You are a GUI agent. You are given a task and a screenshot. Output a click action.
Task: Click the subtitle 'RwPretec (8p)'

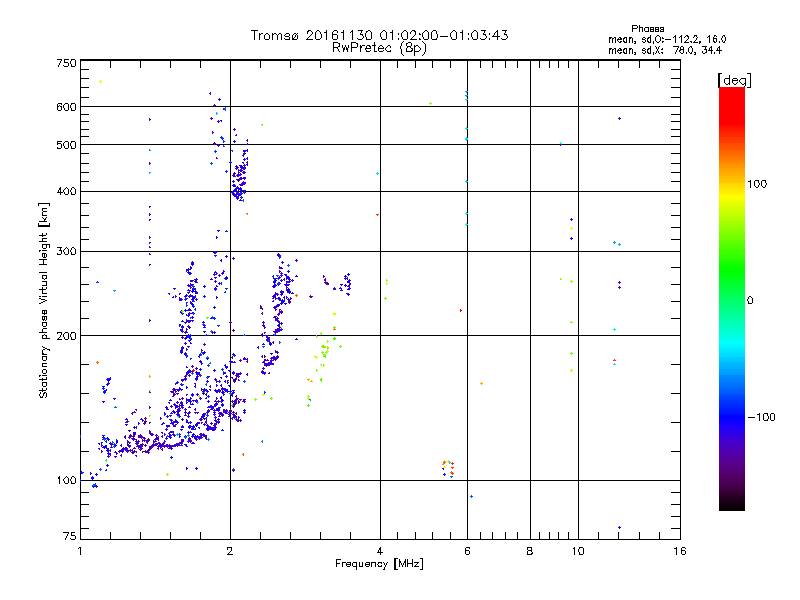(379, 48)
